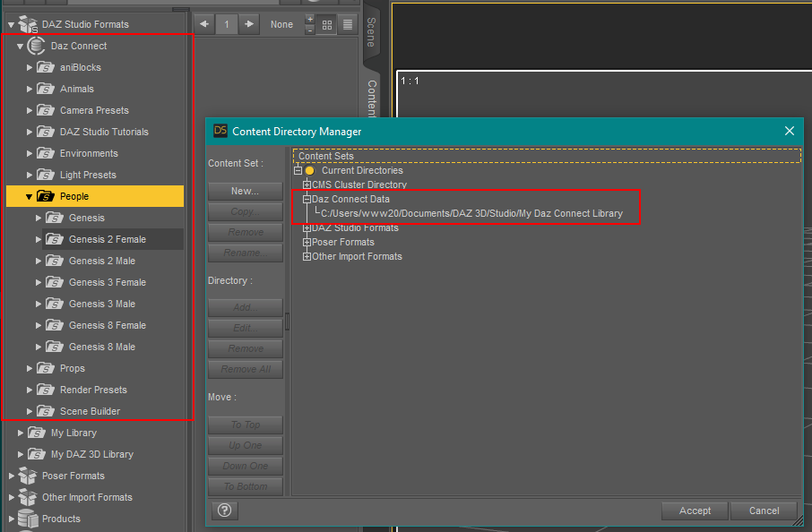Click the aniBlocks folder icon
Image resolution: width=812 pixels, height=532 pixels.
click(x=46, y=67)
